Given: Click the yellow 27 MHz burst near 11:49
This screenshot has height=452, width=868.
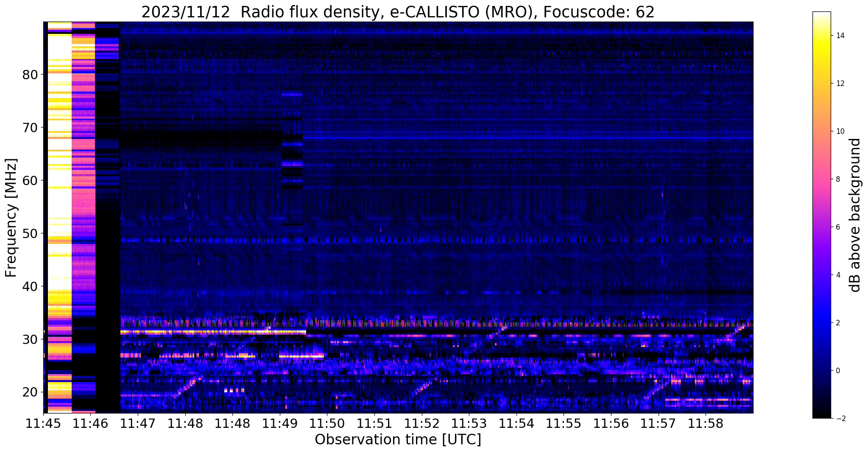Looking at the screenshot, I should pos(301,357).
